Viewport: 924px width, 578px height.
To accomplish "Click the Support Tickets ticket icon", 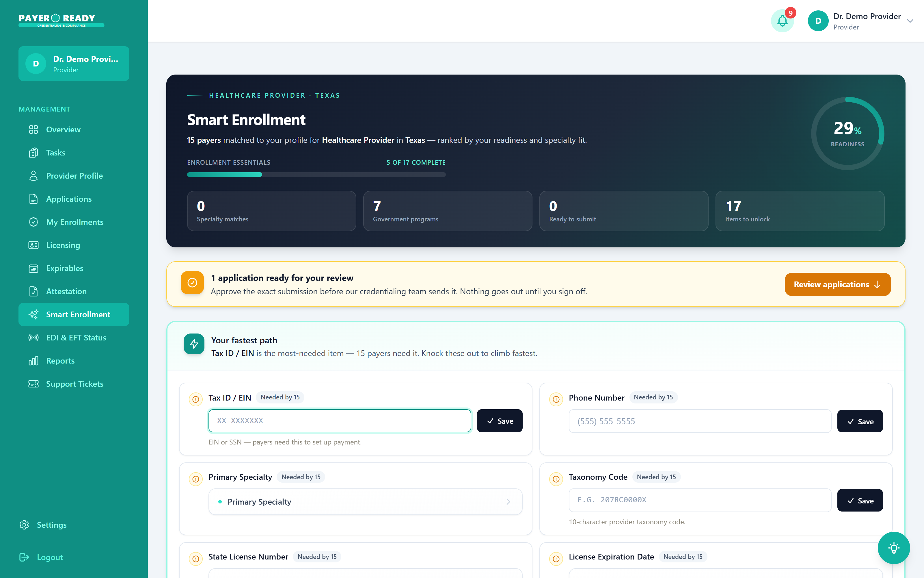I will [x=33, y=384].
